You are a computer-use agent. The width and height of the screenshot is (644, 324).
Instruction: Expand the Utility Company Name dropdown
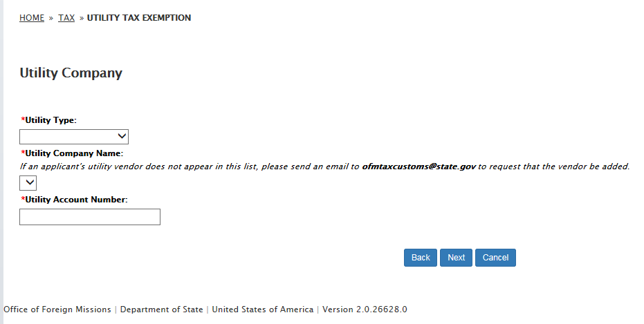28,182
